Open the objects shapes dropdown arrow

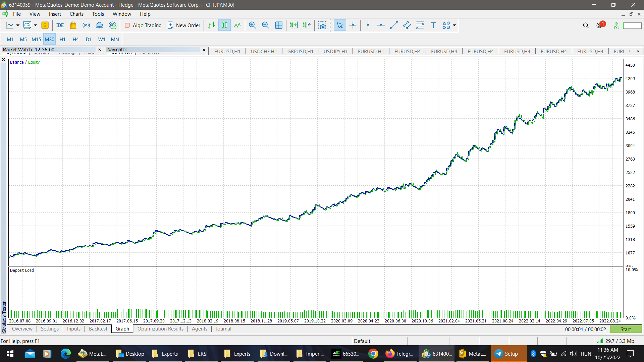(x=454, y=25)
